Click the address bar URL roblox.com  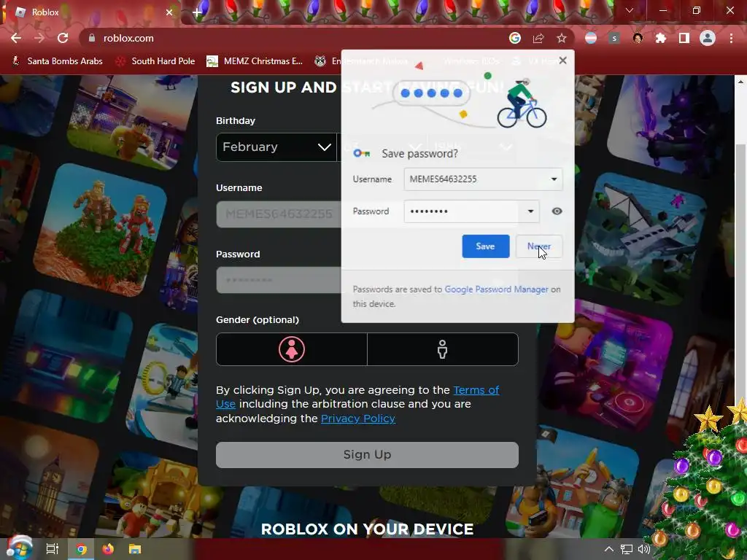click(128, 38)
